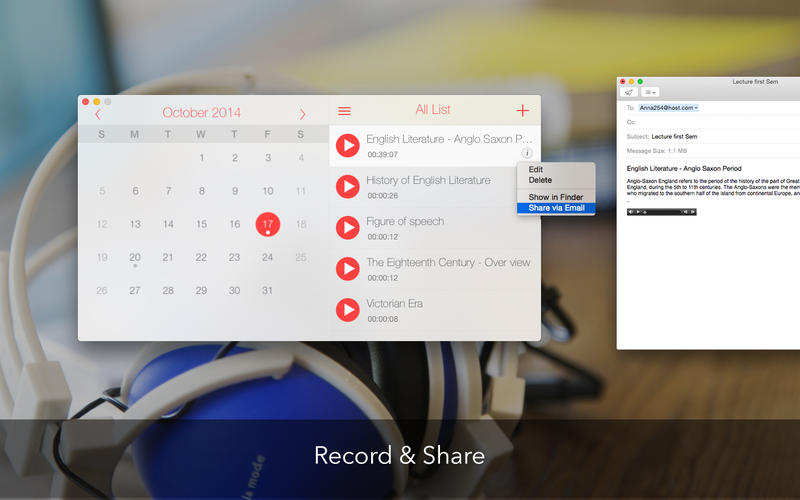Click the October 2014 month title
The width and height of the screenshot is (800, 500).
pos(201,113)
